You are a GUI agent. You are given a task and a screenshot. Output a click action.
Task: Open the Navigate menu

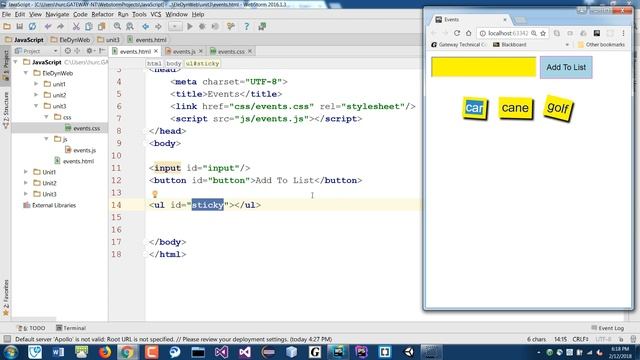click(x=57, y=14)
